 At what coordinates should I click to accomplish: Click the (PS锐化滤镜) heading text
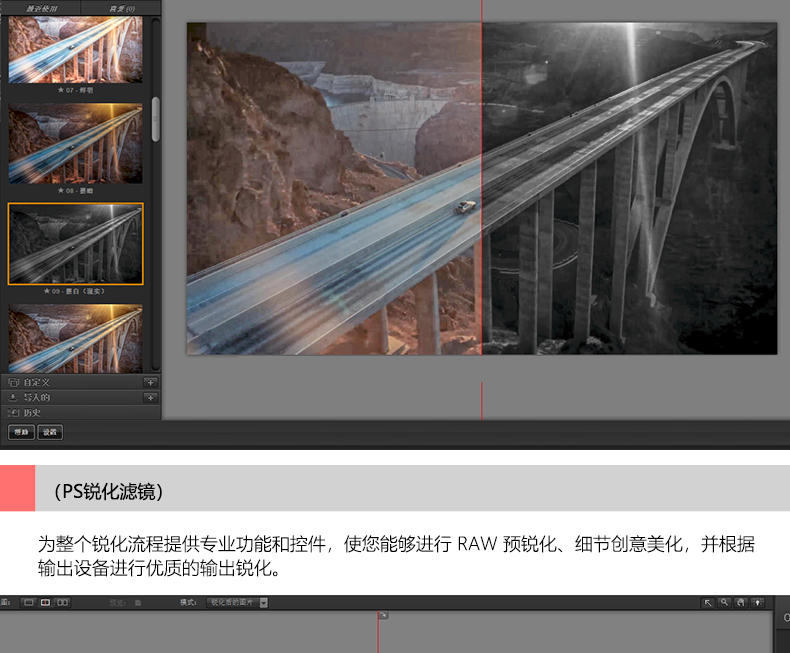click(x=108, y=492)
